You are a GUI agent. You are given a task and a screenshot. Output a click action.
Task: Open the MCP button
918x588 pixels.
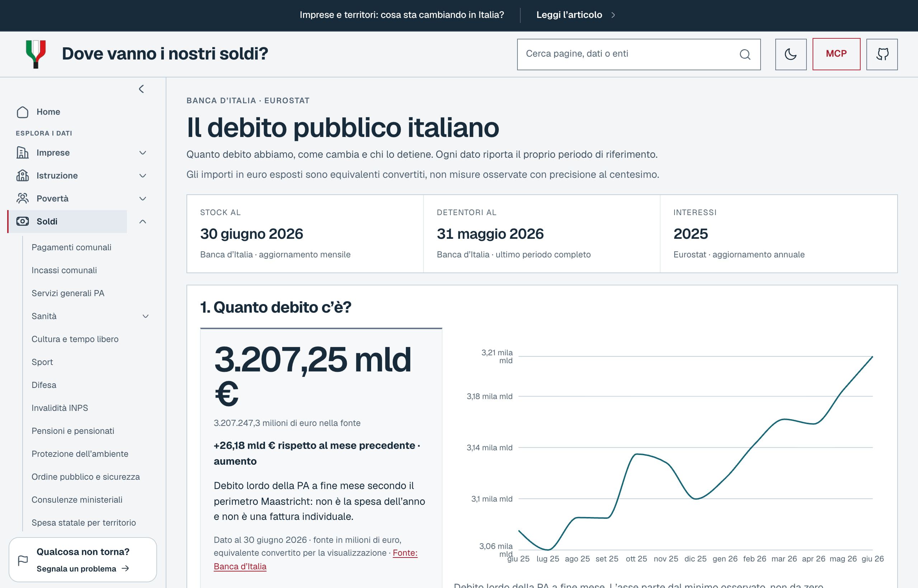[836, 54]
